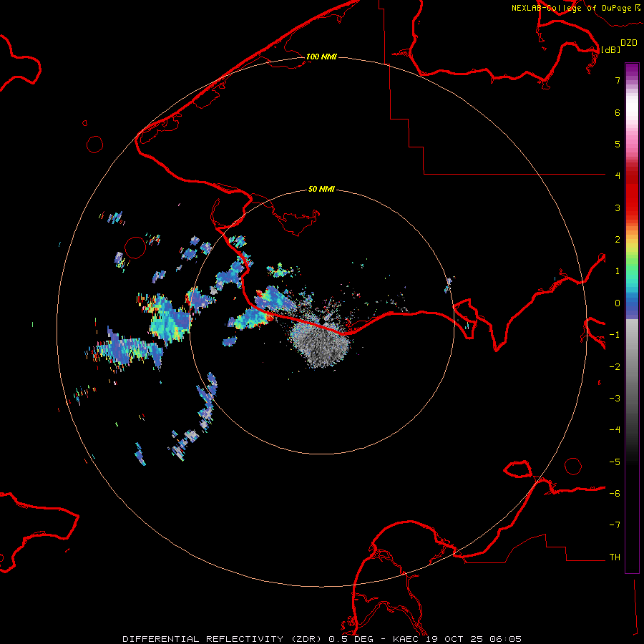Click the "6" value on the color scale
This screenshot has height=644, width=644.
pos(618,112)
